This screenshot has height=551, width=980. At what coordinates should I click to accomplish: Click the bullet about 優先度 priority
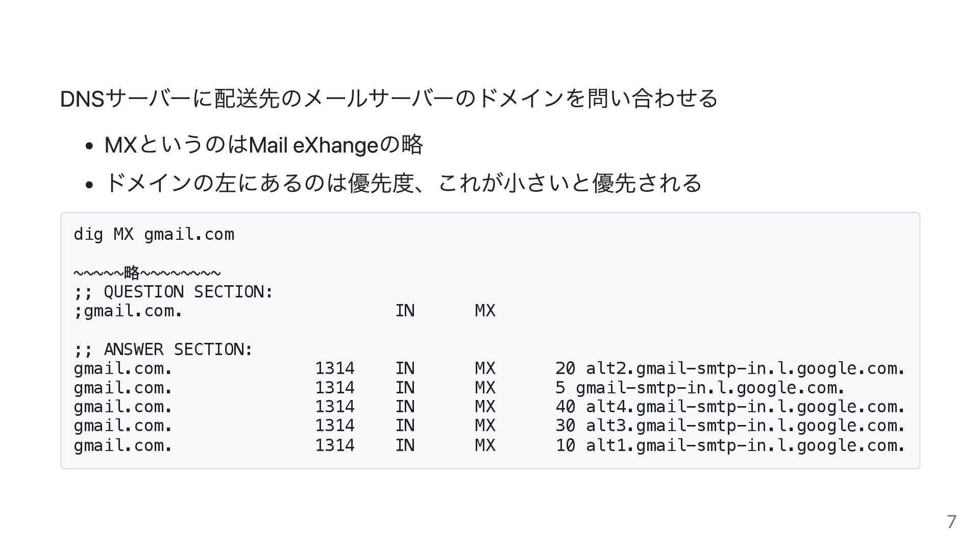pos(403,183)
